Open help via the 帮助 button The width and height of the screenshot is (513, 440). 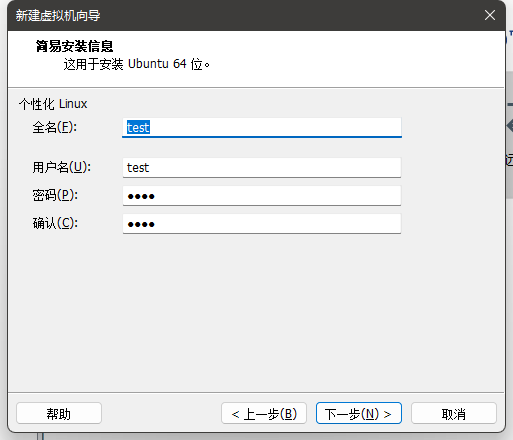click(x=59, y=413)
